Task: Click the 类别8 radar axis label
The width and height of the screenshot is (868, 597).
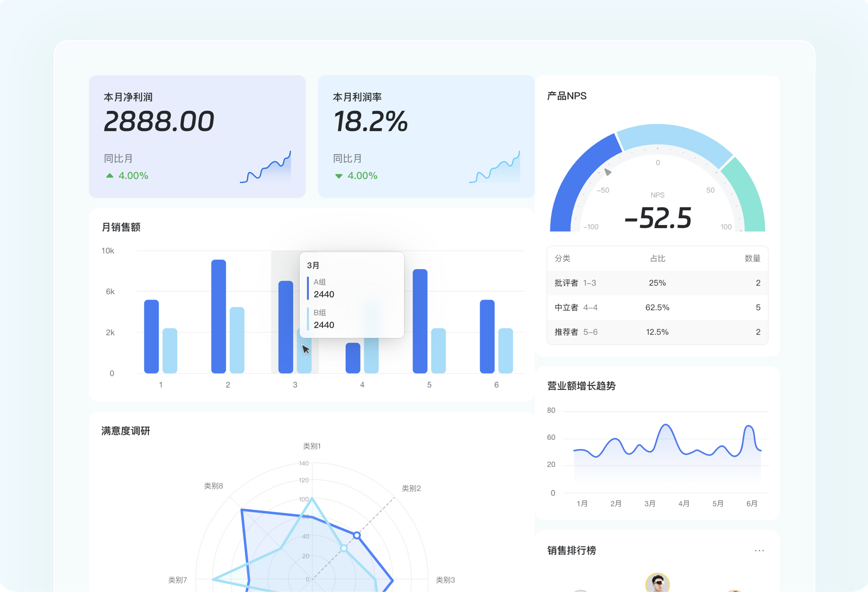Action: 214,486
